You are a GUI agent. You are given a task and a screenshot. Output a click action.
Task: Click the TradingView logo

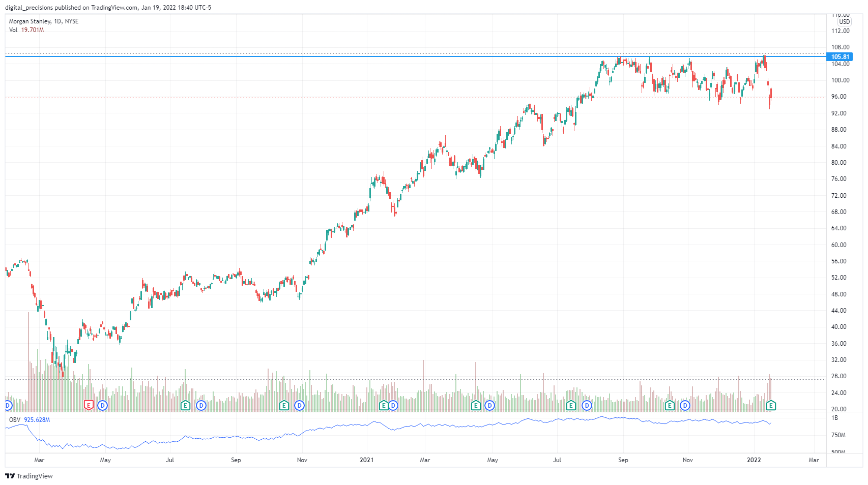(29, 476)
